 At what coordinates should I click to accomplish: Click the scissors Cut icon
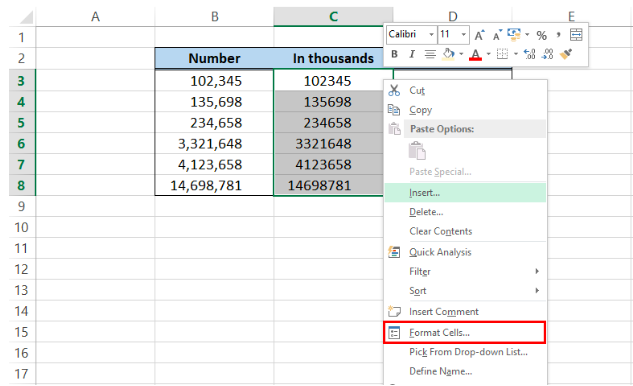pyautogui.click(x=394, y=90)
